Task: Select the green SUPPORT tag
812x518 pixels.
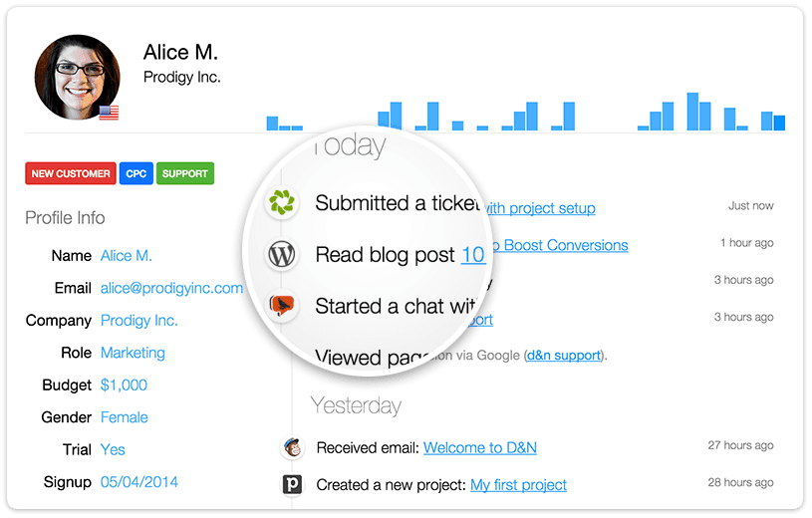Action: click(185, 173)
